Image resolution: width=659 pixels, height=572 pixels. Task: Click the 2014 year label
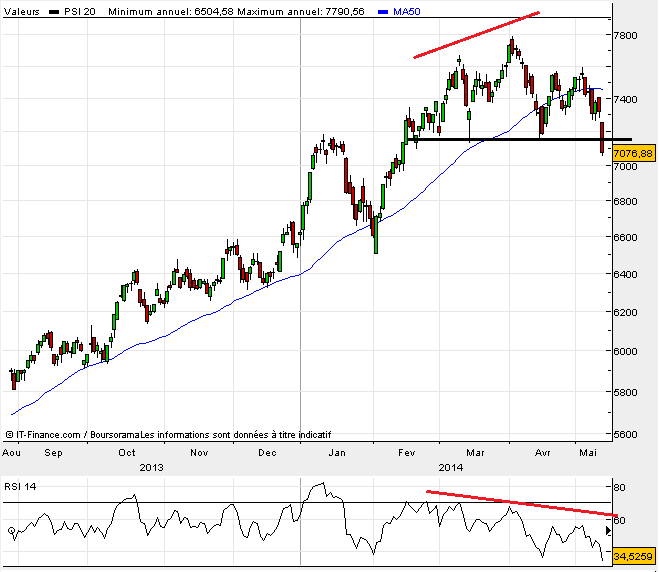(x=451, y=467)
